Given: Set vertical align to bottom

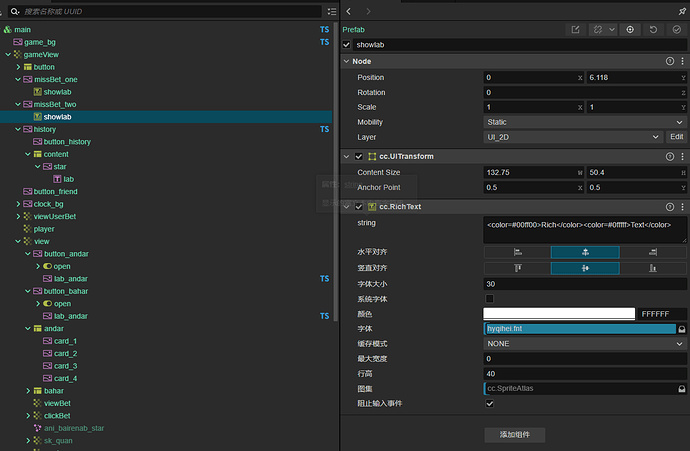Looking at the screenshot, I should 653,268.
